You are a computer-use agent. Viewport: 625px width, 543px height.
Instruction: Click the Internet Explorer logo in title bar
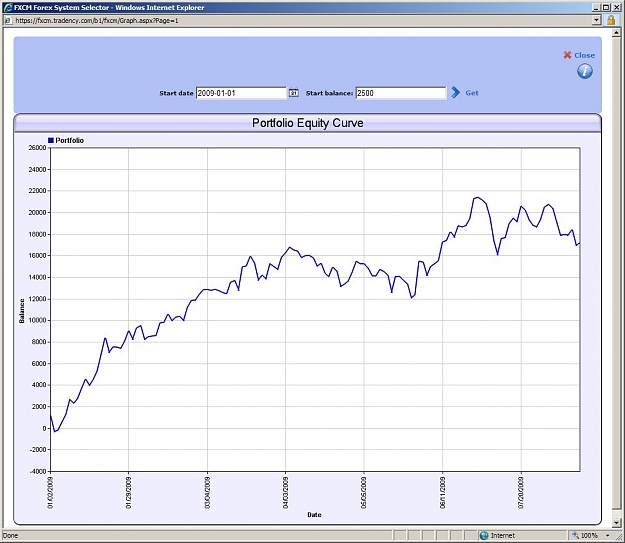[x=8, y=7]
